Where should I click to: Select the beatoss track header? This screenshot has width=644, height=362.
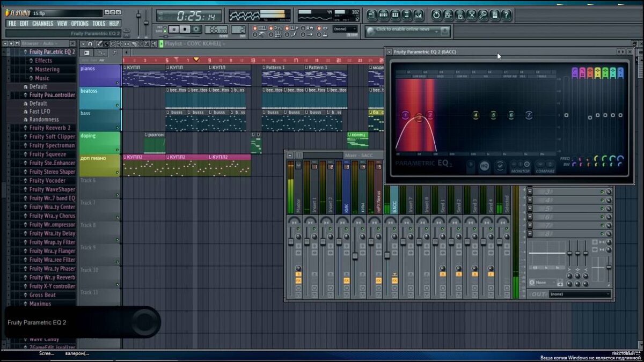point(100,98)
